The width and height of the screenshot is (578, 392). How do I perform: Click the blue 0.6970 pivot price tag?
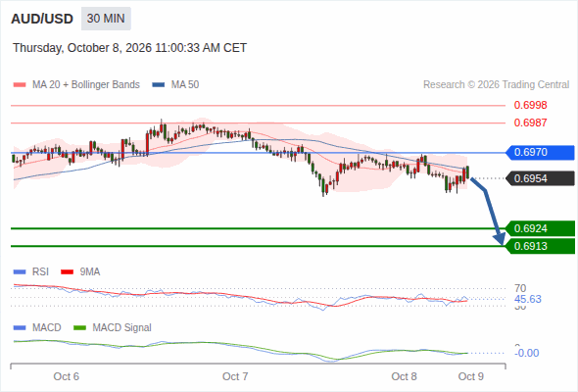click(x=540, y=152)
